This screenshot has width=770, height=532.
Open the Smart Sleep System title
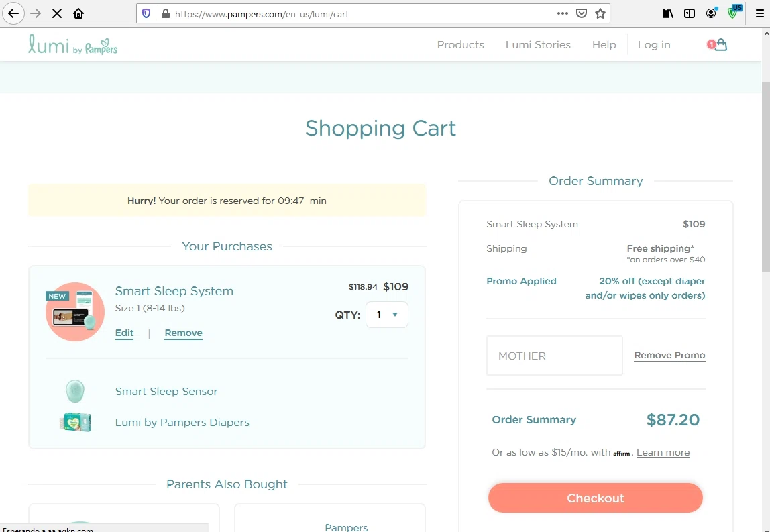pyautogui.click(x=174, y=290)
